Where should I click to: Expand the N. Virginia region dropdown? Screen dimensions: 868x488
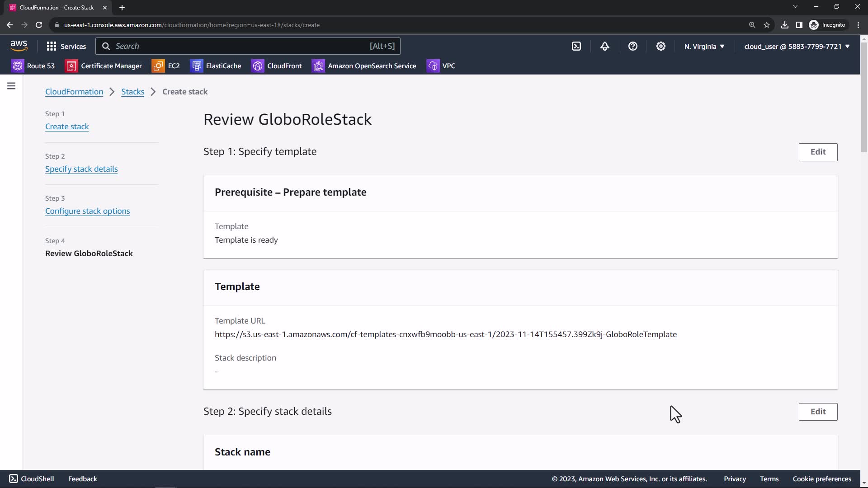(x=704, y=46)
